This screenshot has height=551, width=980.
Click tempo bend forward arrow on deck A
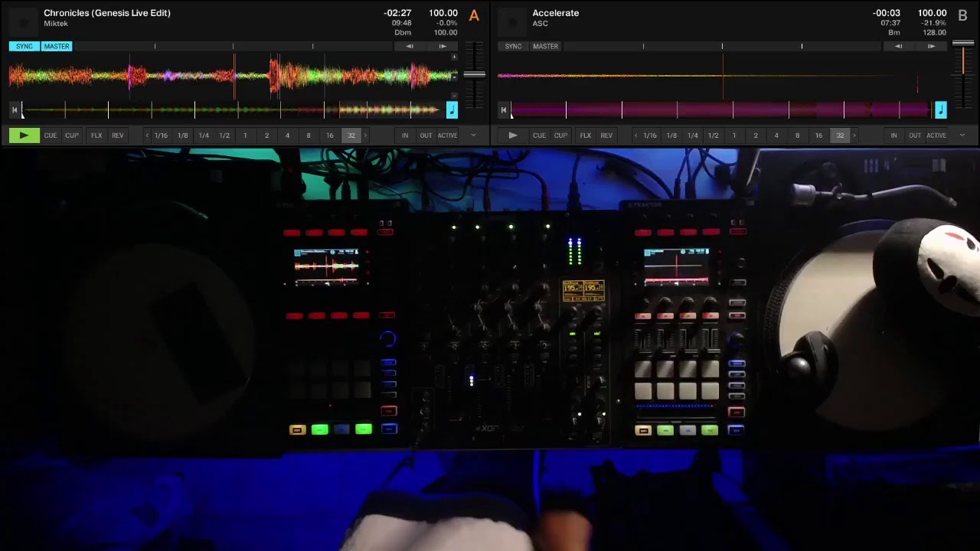click(x=442, y=47)
